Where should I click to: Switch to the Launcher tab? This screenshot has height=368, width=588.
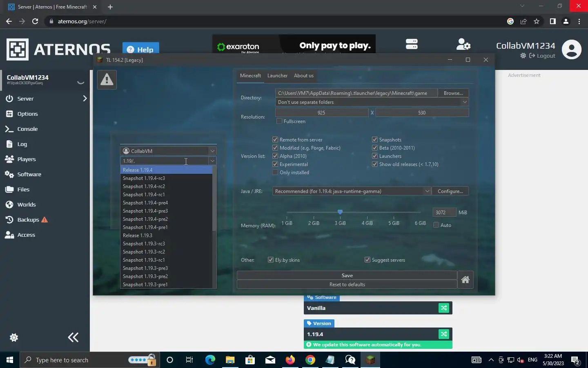click(277, 76)
